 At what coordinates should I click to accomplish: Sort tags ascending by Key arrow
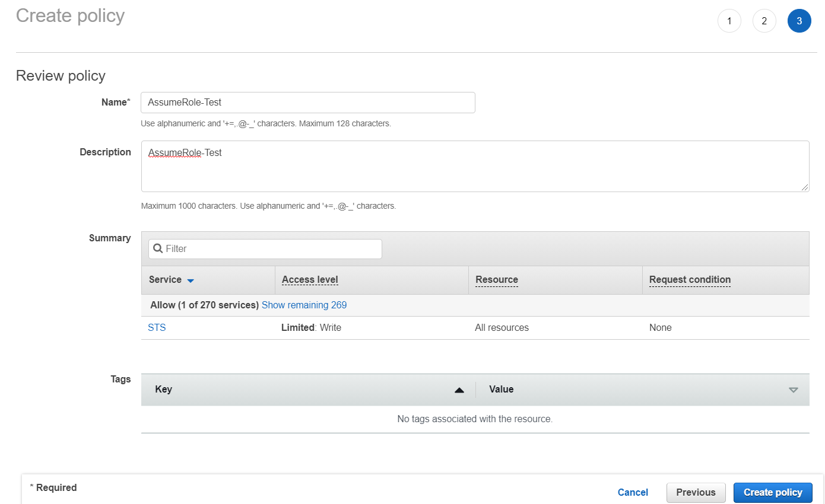[459, 390]
